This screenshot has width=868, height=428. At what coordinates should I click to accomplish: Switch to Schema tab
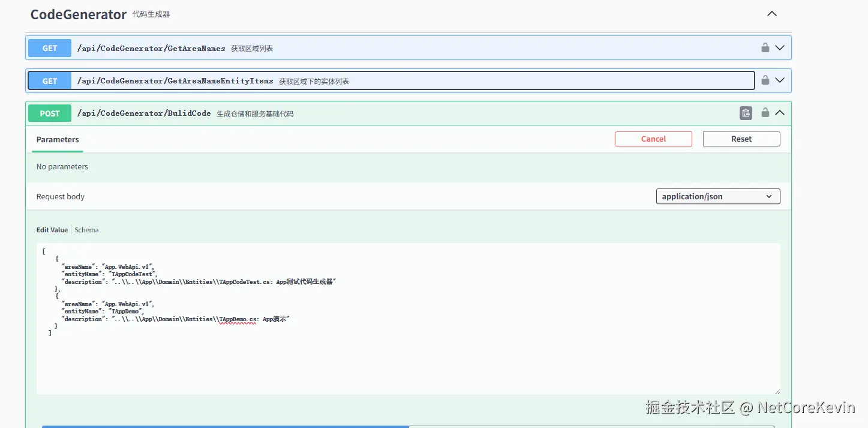(x=86, y=230)
